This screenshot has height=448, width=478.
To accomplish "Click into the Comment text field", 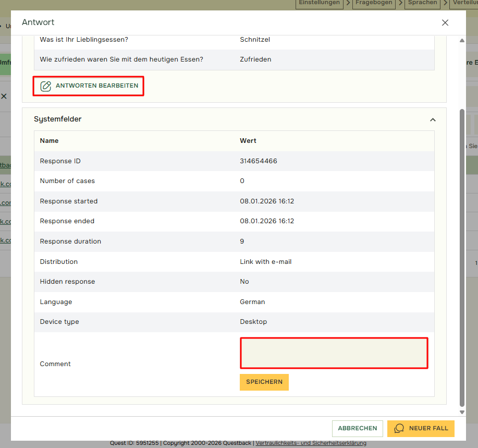I will point(334,353).
